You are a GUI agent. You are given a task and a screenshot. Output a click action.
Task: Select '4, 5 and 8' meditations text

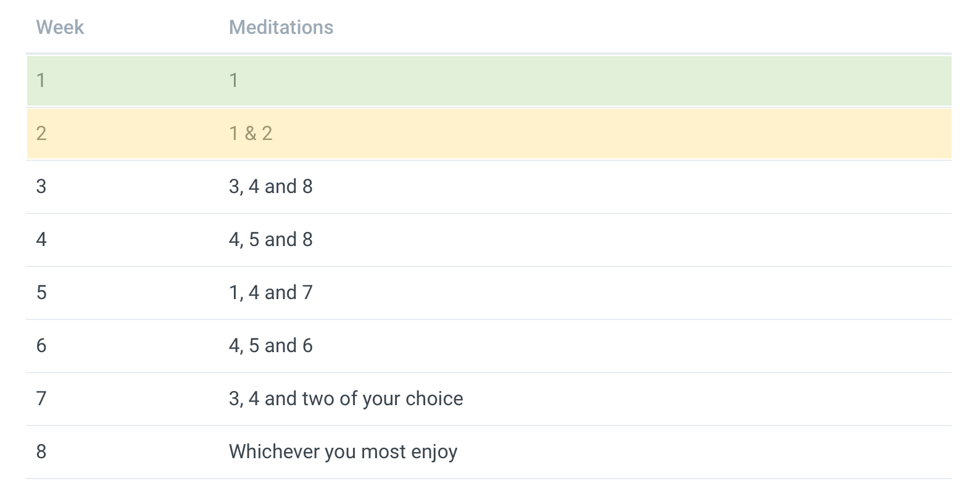pyautogui.click(x=270, y=239)
